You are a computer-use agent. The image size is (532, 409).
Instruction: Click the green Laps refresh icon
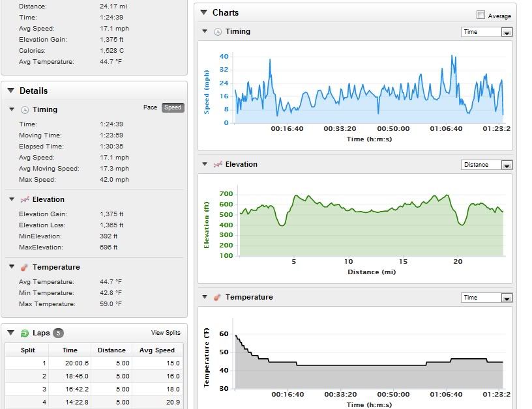tap(25, 333)
